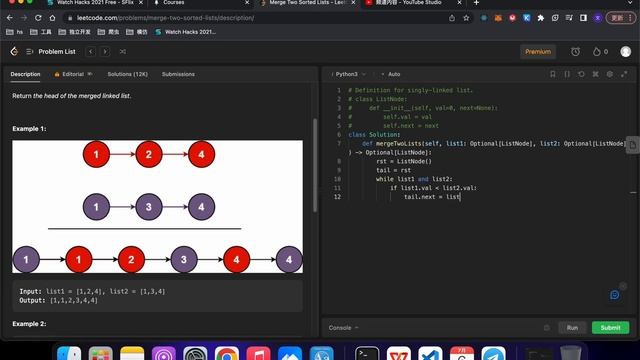Click the share page icon in address bar
Image resolution: width=640 pixels, height=360 pixels.
[x=452, y=18]
